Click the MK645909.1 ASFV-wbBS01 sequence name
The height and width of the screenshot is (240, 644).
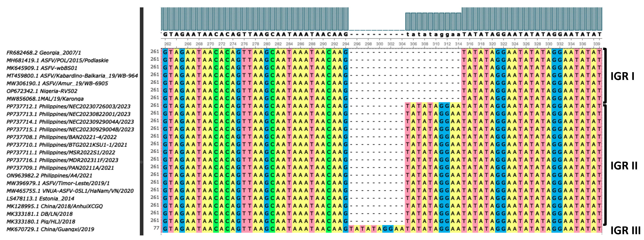coord(42,68)
